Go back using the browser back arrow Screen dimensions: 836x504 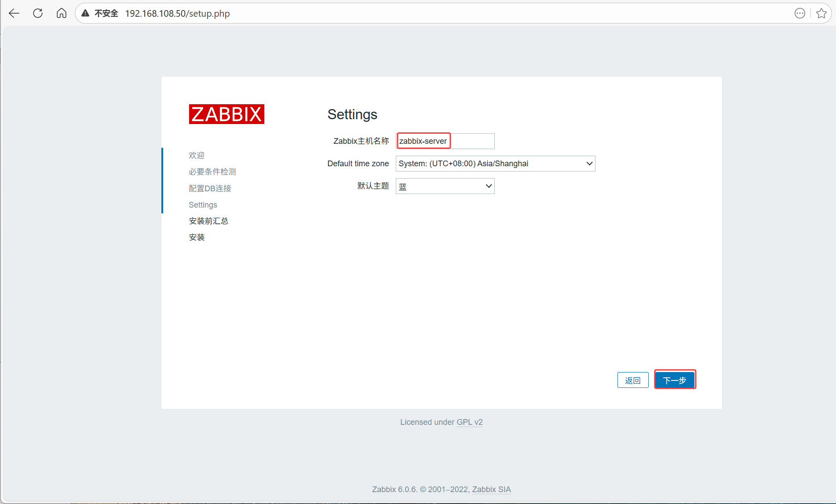point(14,13)
